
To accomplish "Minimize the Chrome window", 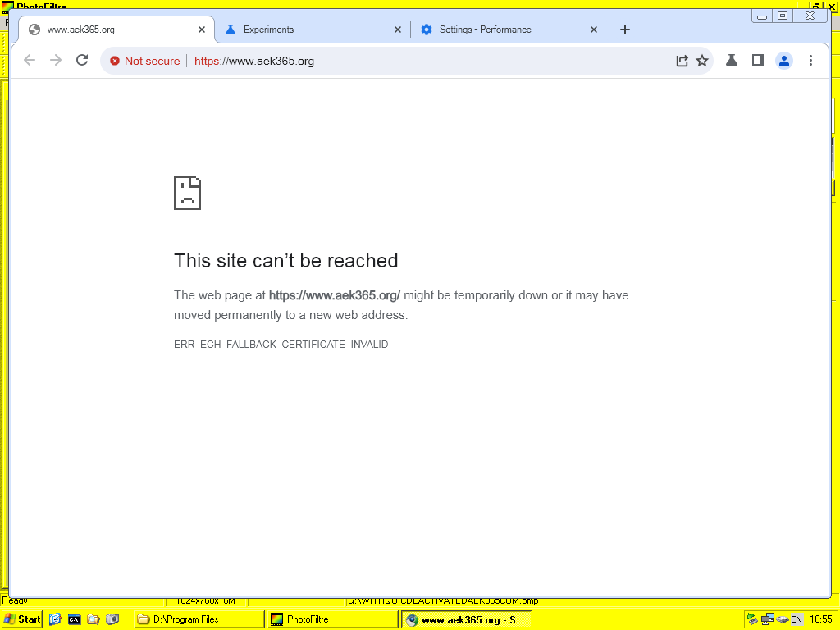I will click(762, 16).
